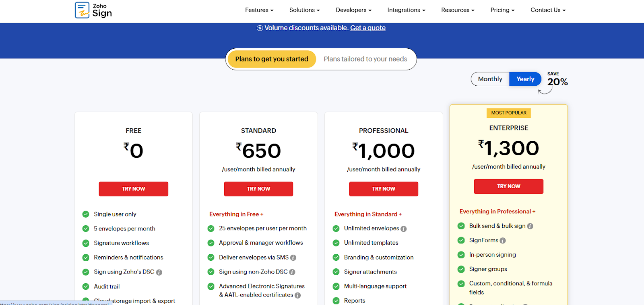Screen dimensions: 644x305
Task: Click the green check beside Multi-language support
Action: pyautogui.click(x=336, y=286)
